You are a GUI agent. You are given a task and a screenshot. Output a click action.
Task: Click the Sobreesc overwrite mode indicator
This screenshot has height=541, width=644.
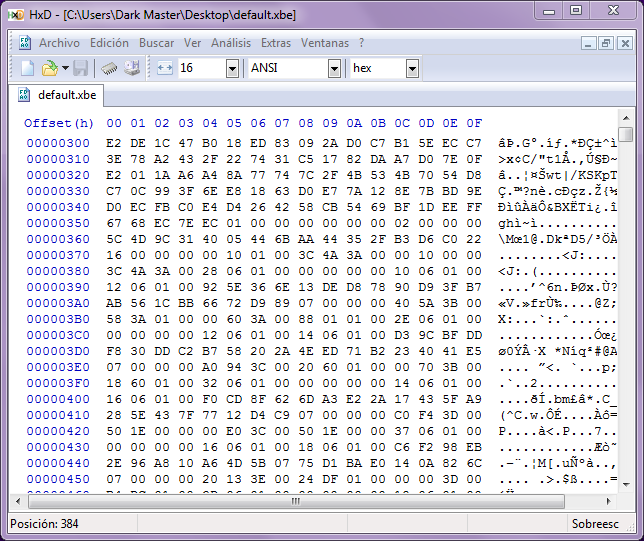click(x=595, y=524)
